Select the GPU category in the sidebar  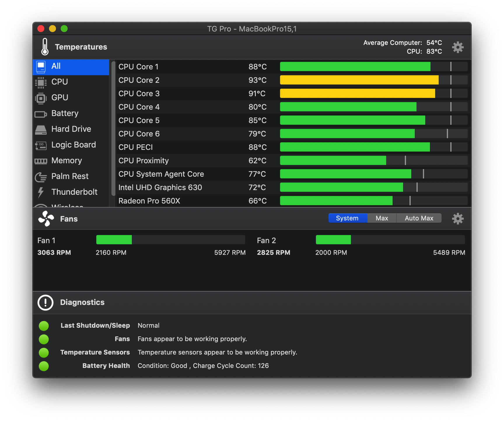60,98
